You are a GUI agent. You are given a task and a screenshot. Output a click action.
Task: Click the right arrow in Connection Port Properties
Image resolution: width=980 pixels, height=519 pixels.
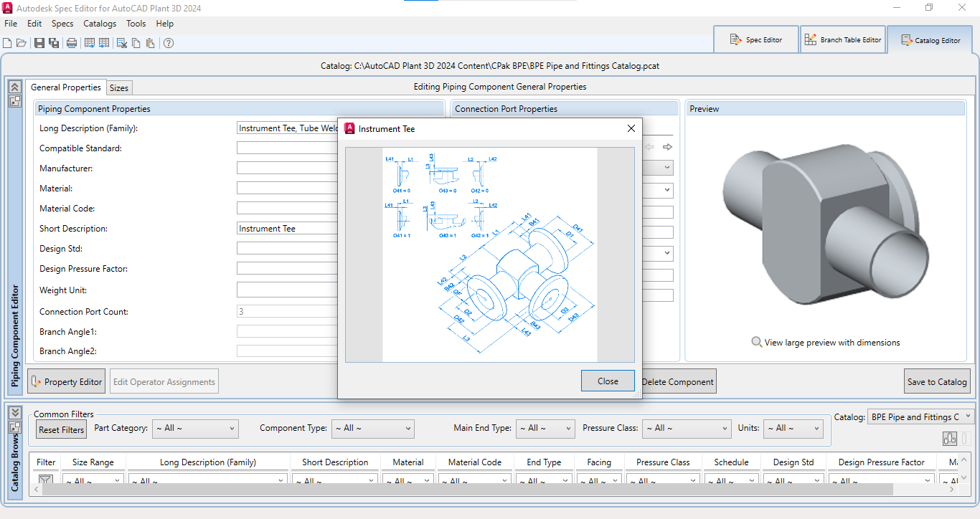[x=667, y=147]
